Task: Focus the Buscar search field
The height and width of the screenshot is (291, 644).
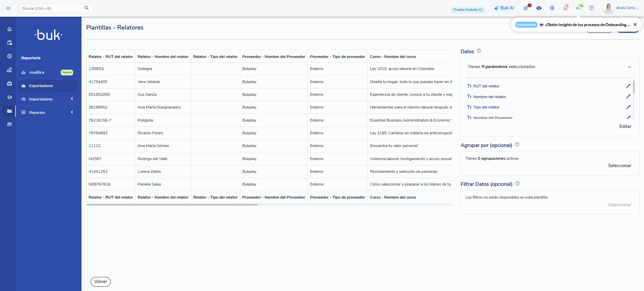Action: click(x=52, y=8)
